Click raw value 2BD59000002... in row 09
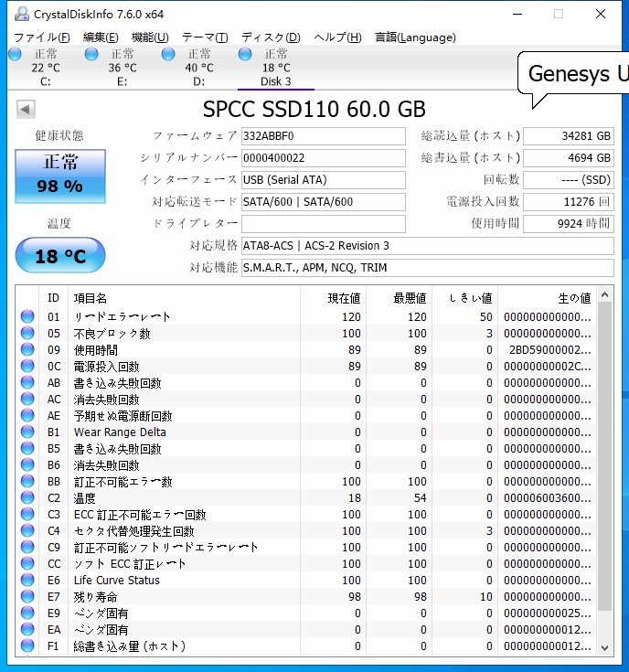The width and height of the screenshot is (629, 672). coord(549,349)
